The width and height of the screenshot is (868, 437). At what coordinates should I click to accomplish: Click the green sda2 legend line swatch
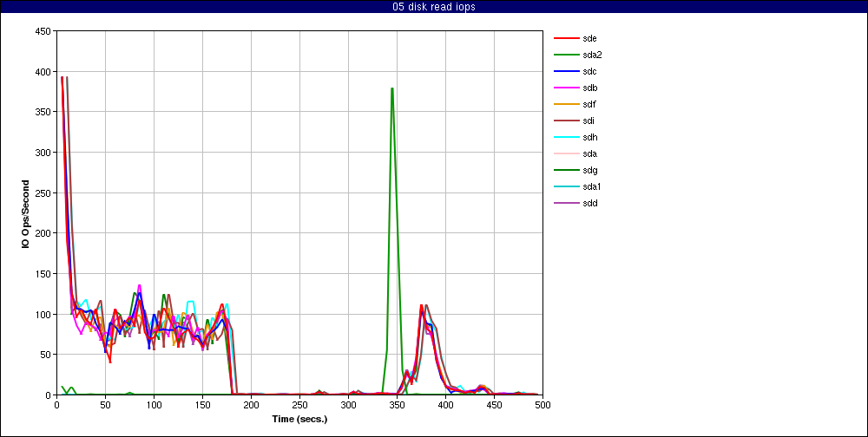tap(566, 55)
